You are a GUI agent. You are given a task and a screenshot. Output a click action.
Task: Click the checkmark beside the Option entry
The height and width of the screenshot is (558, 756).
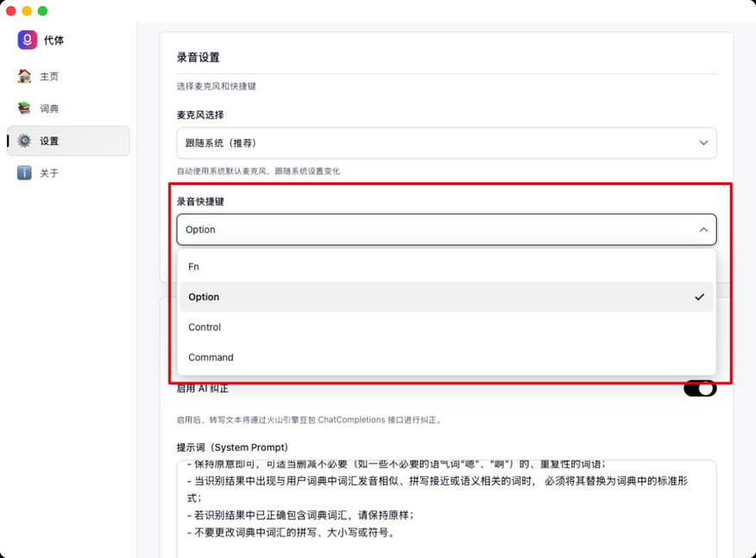[x=699, y=297]
